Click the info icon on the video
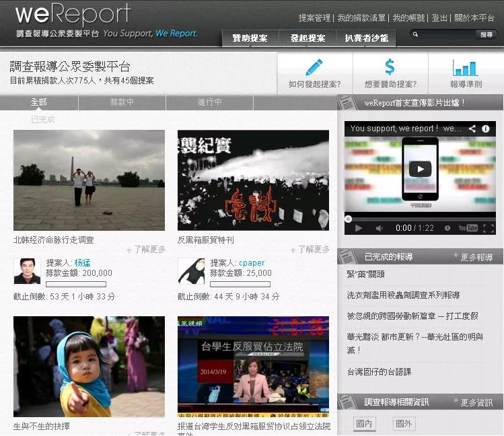The width and height of the screenshot is (504, 436). coord(485,129)
